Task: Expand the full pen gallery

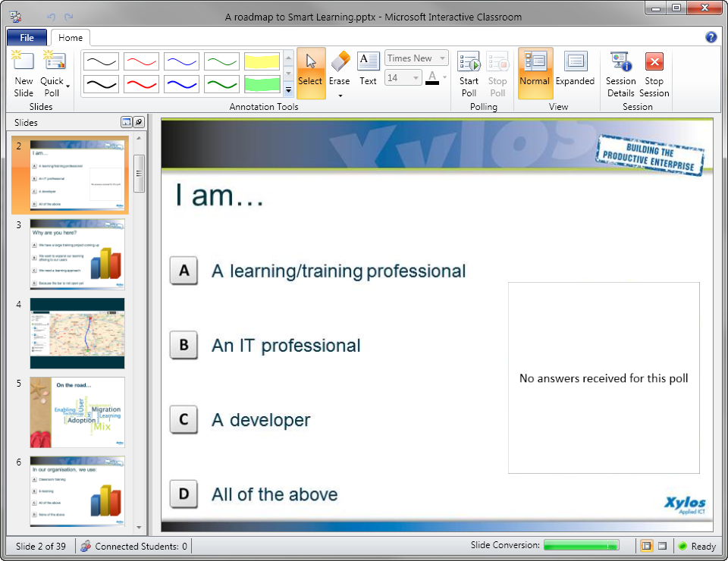Action: (x=288, y=90)
